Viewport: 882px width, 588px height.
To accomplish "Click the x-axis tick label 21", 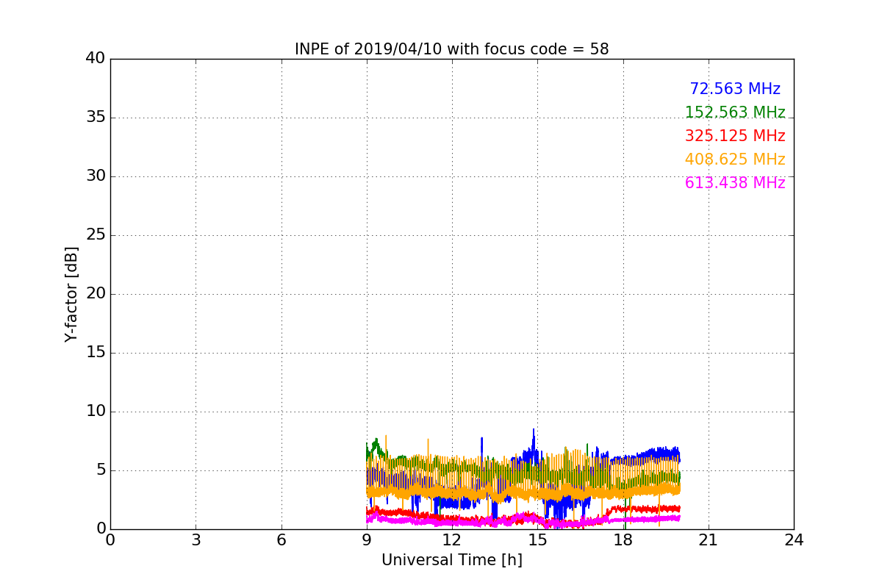I will click(x=709, y=539).
